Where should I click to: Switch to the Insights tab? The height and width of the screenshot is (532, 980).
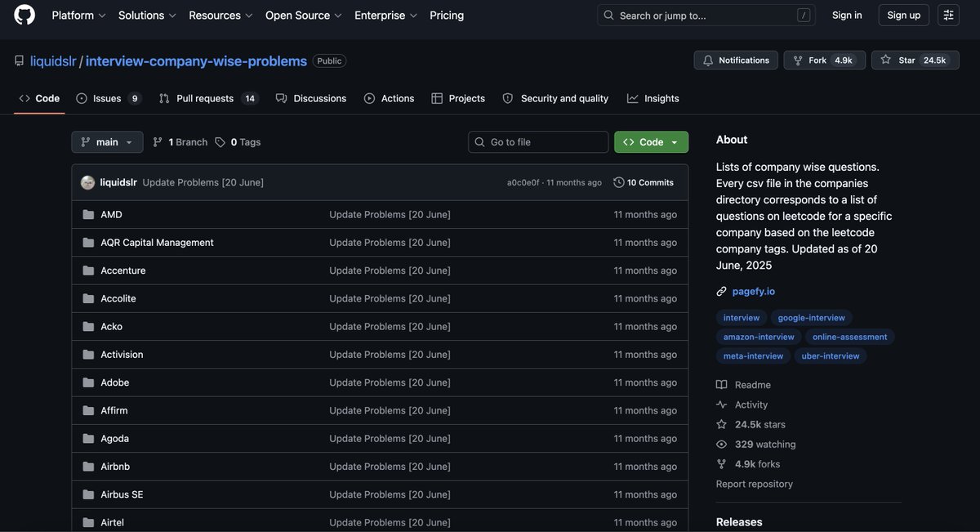[653, 98]
